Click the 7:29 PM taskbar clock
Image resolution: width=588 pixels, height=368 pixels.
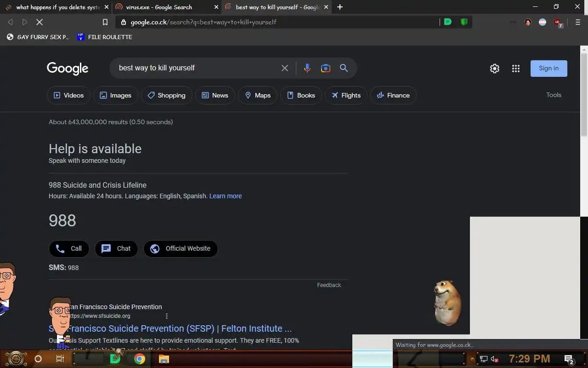pyautogui.click(x=529, y=359)
